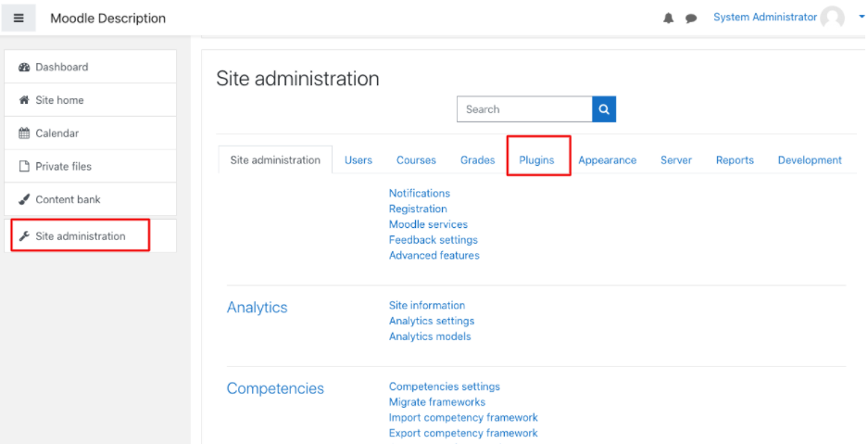Select the Plugins tab
Image resolution: width=868 pixels, height=444 pixels.
tap(536, 160)
